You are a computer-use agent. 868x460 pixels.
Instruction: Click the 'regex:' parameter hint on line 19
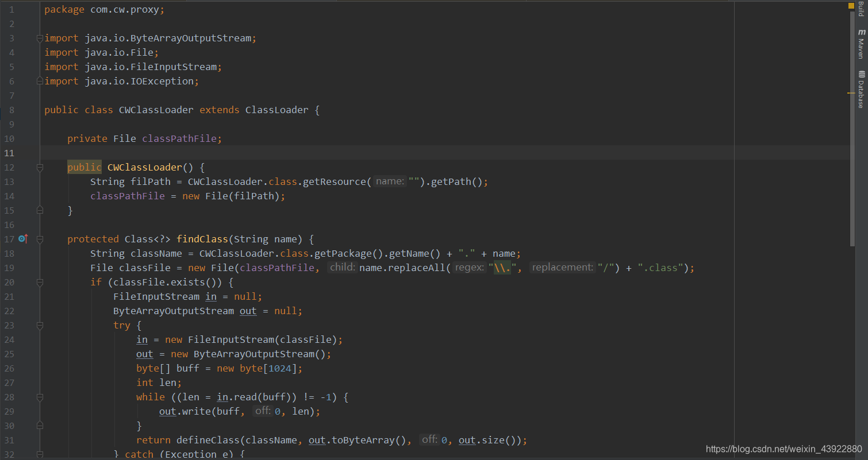470,268
